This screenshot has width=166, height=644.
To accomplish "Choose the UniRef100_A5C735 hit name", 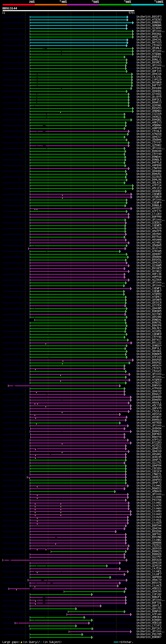I will (149, 406).
